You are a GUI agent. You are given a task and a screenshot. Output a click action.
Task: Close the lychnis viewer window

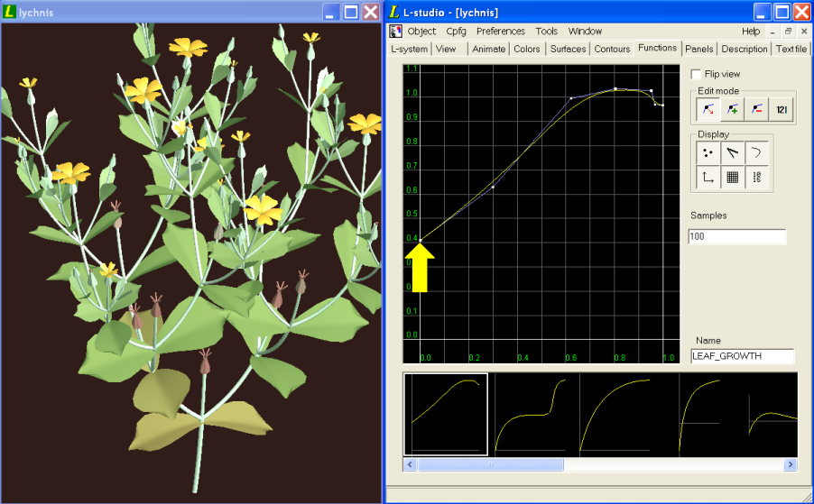(371, 12)
